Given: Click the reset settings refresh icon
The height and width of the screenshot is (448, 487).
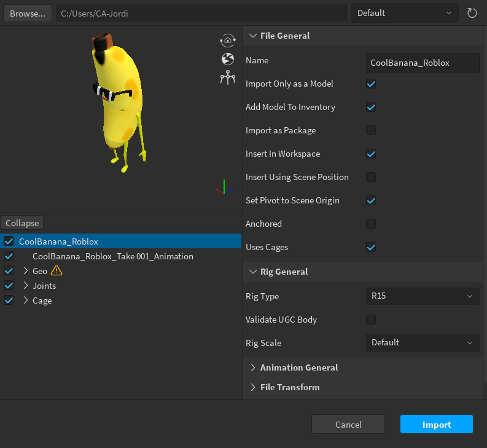Looking at the screenshot, I should (472, 13).
